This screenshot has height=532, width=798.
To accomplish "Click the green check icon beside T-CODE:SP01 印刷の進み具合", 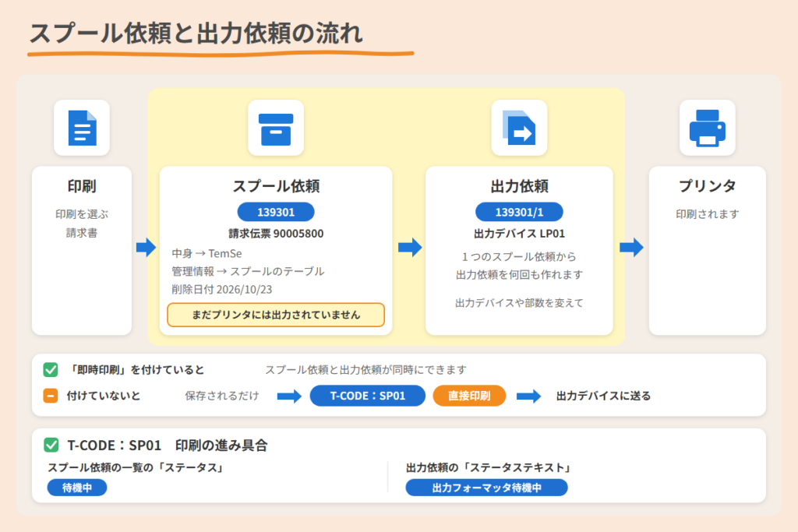I will (x=51, y=445).
